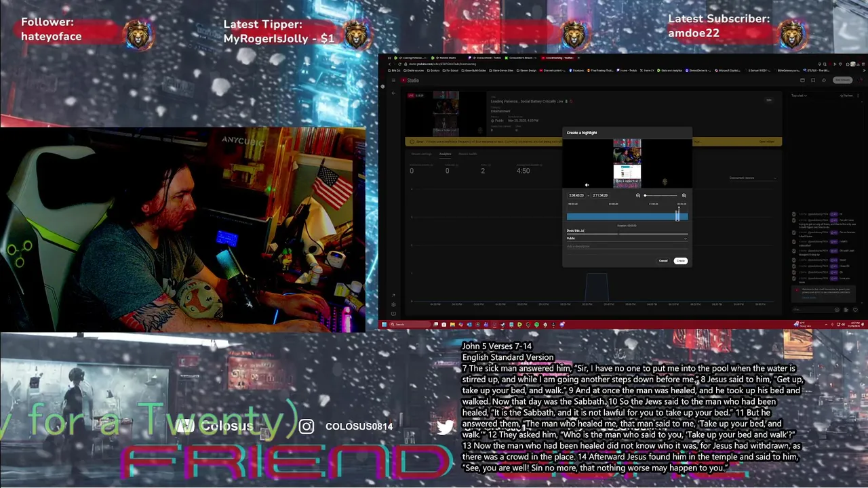Go back with the Studio back arrow
This screenshot has height=488, width=868.
click(x=393, y=93)
